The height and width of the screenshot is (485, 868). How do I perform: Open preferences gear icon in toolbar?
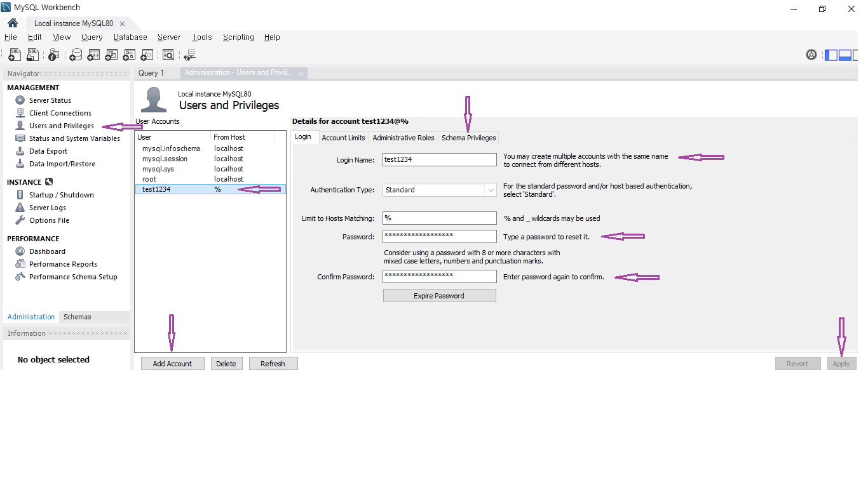point(811,55)
